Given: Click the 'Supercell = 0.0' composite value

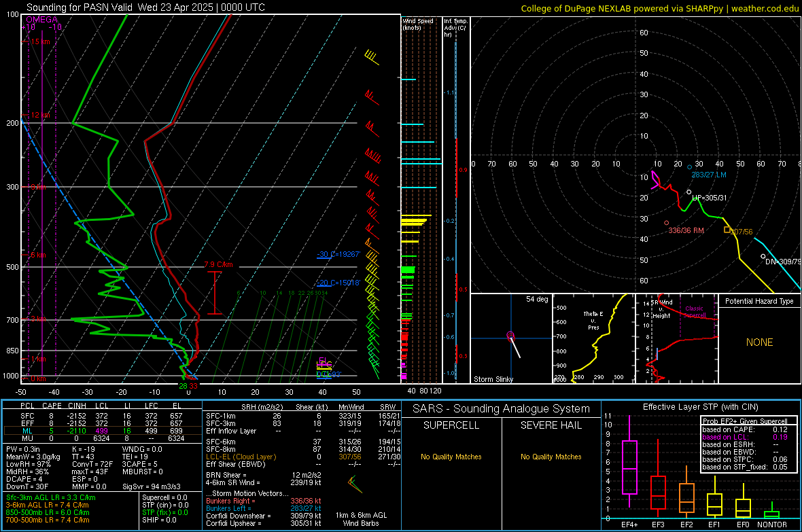Looking at the screenshot, I should pos(164,497).
